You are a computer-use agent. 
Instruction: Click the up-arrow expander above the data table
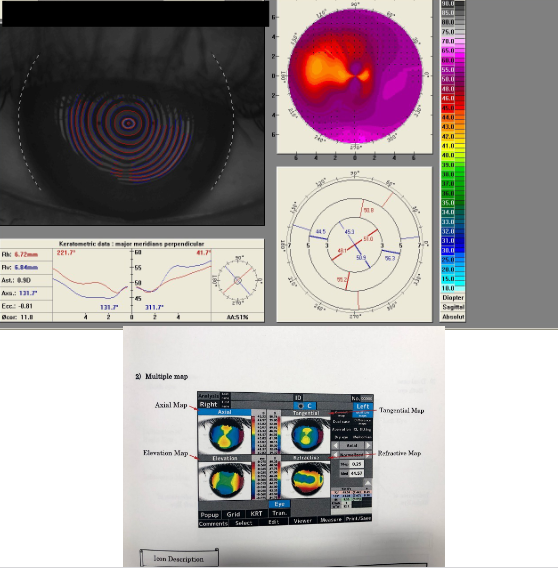(368, 483)
